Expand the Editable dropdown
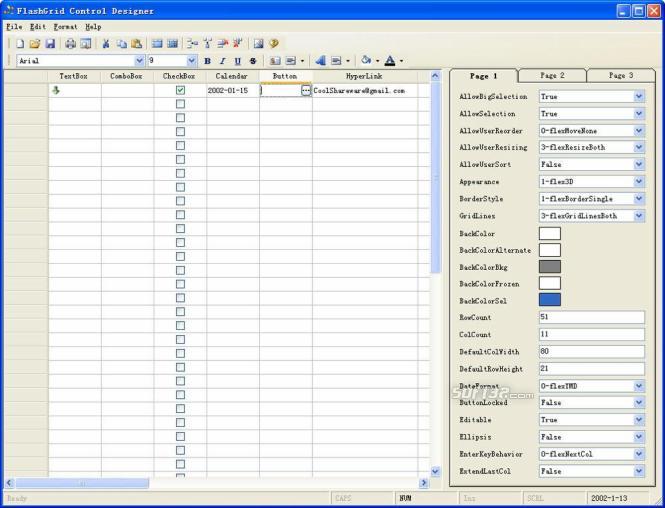This screenshot has width=665, height=508. pos(639,420)
